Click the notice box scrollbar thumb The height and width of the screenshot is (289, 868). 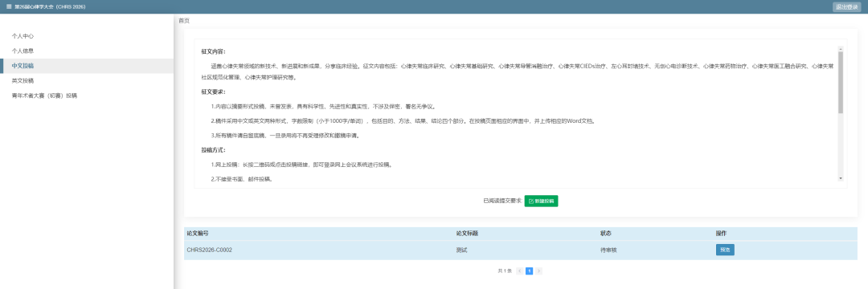[841, 83]
